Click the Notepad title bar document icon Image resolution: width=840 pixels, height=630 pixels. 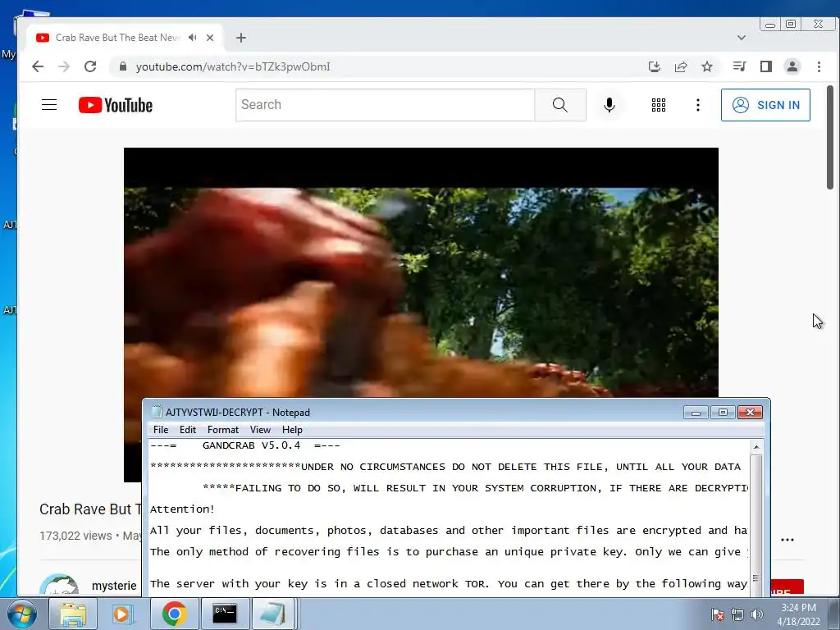click(x=157, y=412)
